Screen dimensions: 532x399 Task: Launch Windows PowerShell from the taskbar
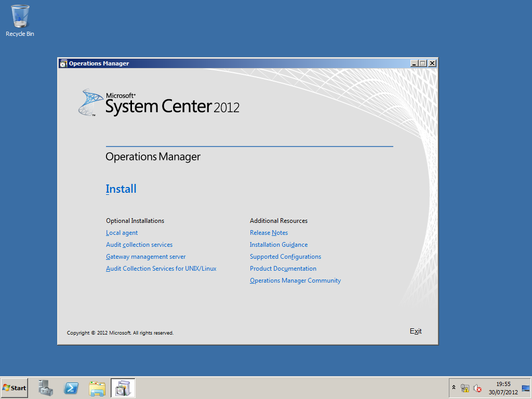click(x=71, y=388)
